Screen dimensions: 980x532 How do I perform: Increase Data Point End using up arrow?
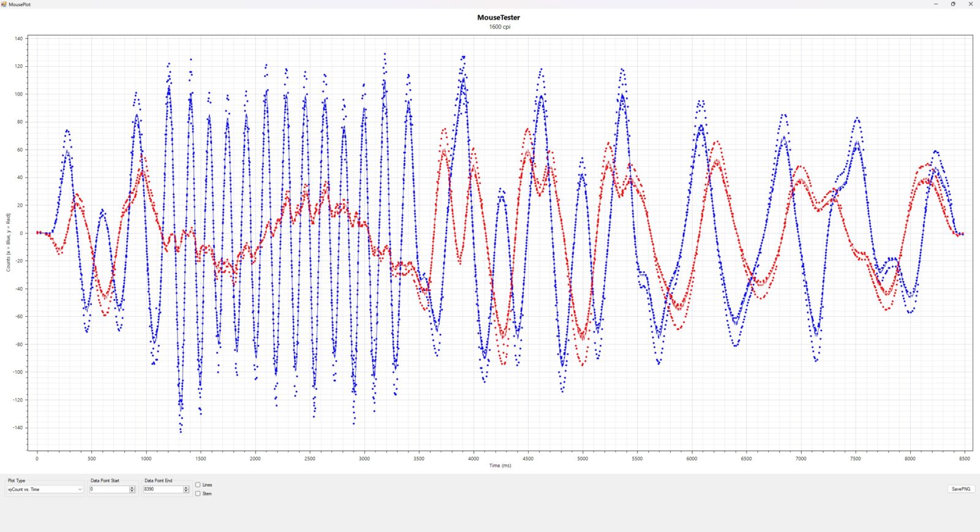[x=186, y=488]
